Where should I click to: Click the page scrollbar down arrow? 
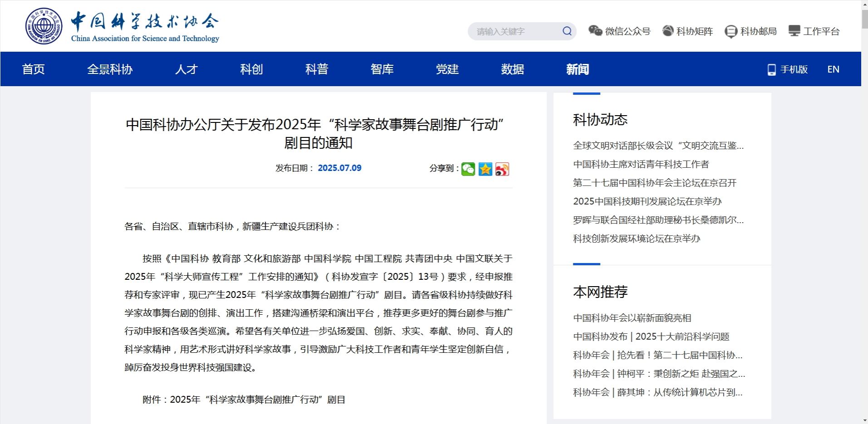click(864, 420)
